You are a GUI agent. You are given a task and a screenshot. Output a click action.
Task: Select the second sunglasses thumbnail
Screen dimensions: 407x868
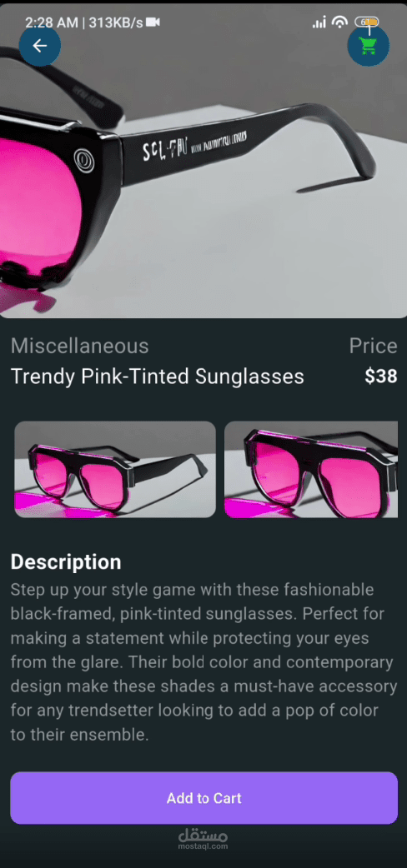[x=311, y=470]
